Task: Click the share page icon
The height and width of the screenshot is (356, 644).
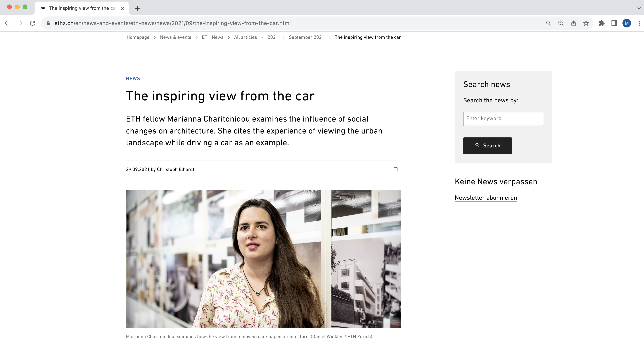Action: 574,23
